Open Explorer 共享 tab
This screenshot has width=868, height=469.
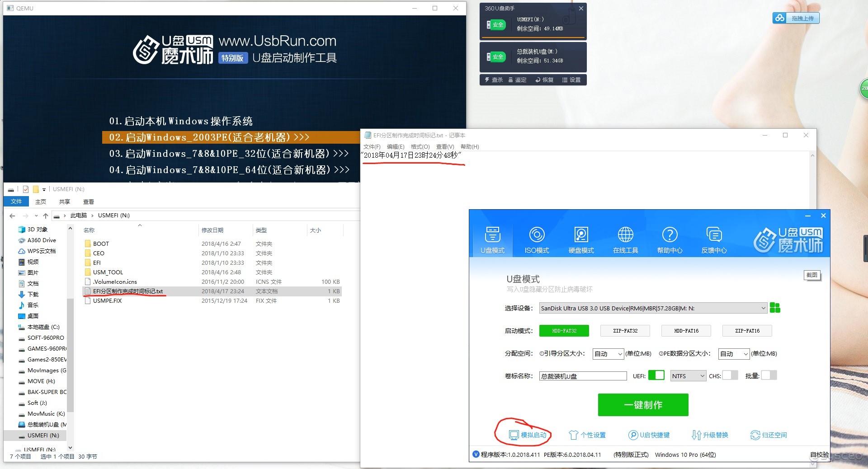[65, 202]
